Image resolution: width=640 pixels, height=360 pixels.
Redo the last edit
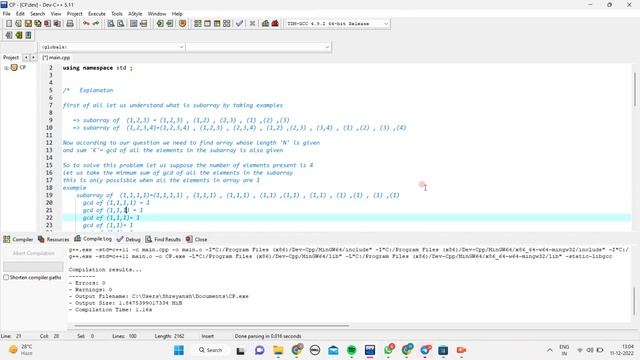tap(96, 24)
